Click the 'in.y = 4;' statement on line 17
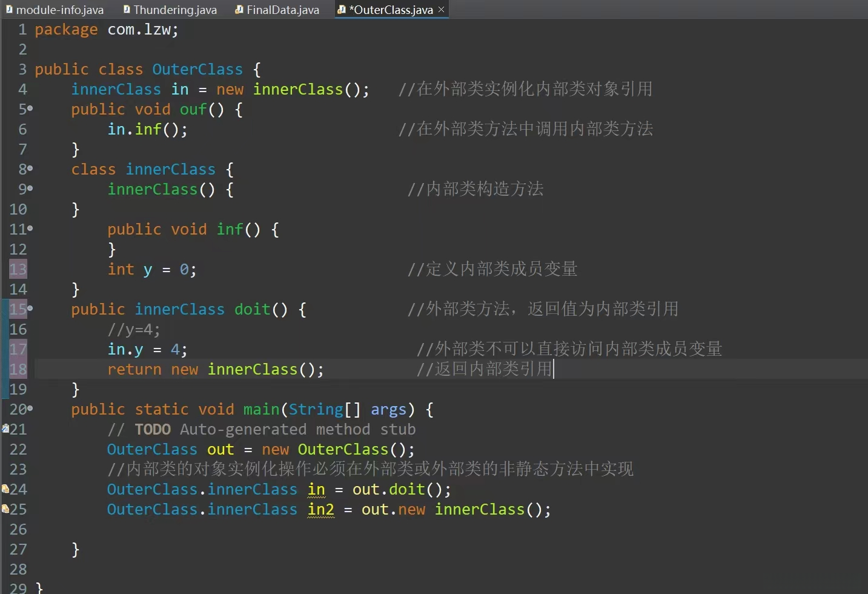 click(147, 349)
